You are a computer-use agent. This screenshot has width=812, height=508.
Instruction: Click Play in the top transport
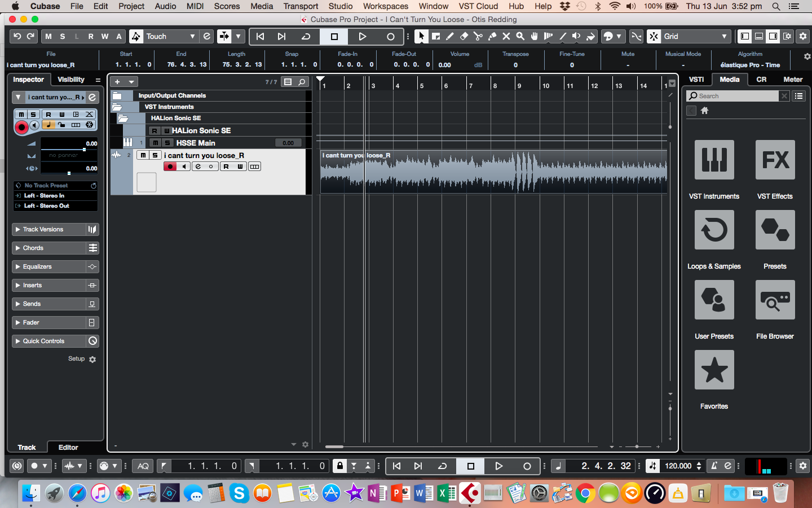click(x=363, y=37)
